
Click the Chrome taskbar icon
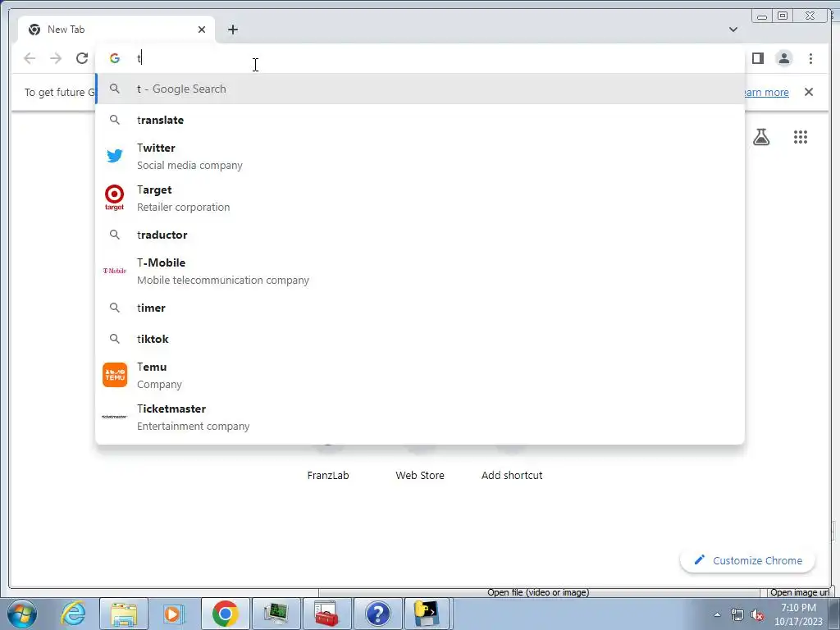pyautogui.click(x=225, y=614)
